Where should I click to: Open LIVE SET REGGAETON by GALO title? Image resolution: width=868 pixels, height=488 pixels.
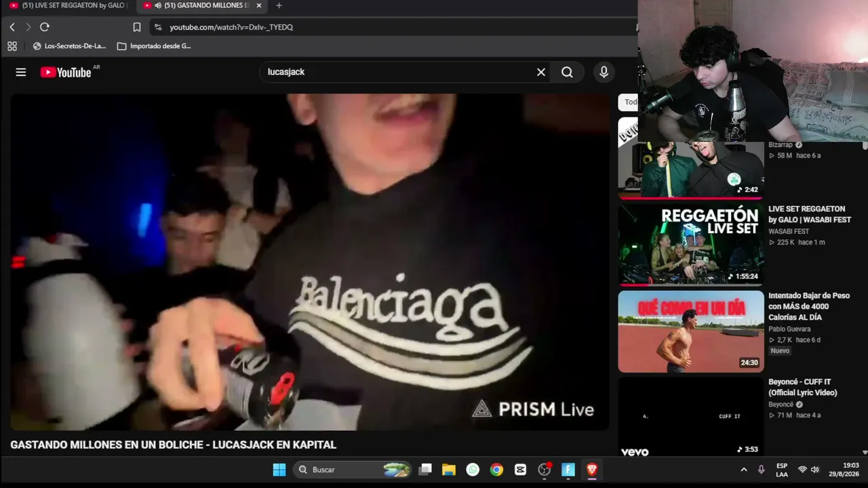point(810,214)
